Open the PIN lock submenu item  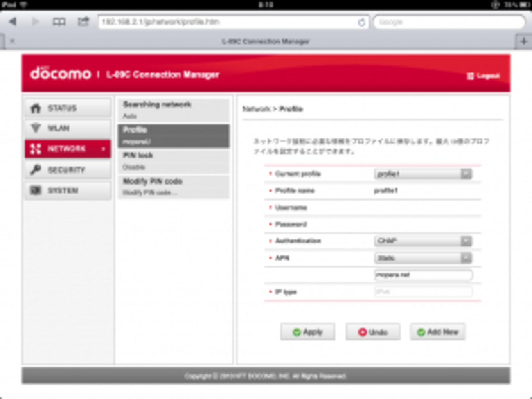[x=174, y=161]
